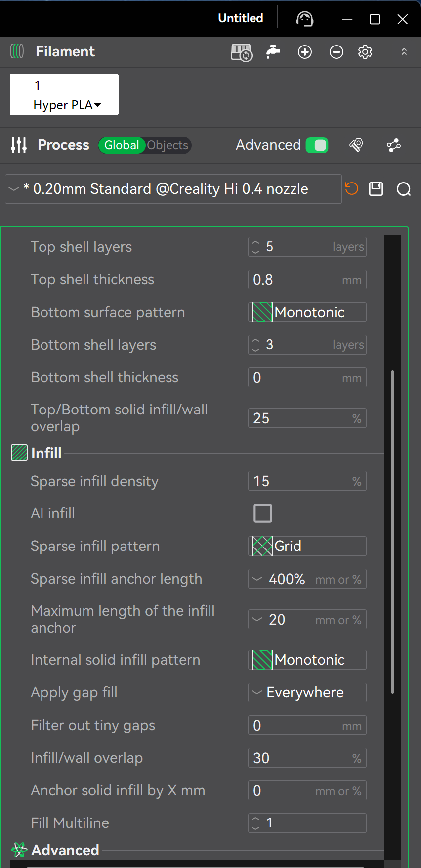Search process settings with magnifier icon
Screen dimensions: 421x868
click(404, 189)
